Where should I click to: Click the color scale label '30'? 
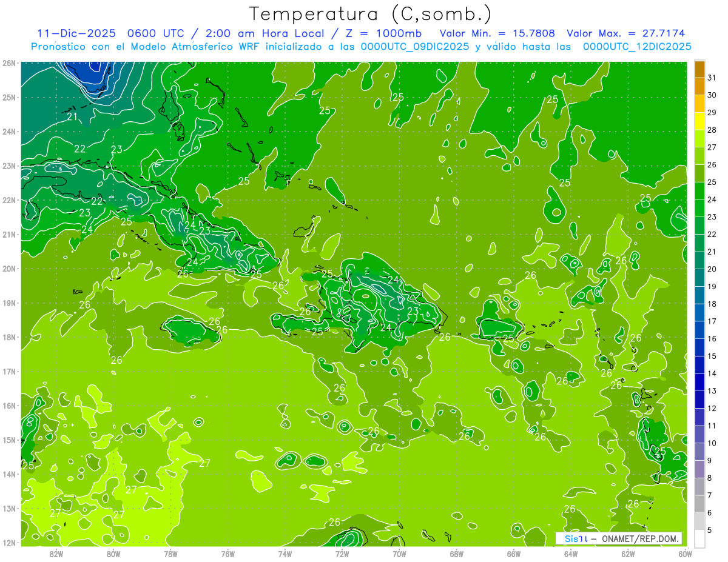[x=712, y=95]
